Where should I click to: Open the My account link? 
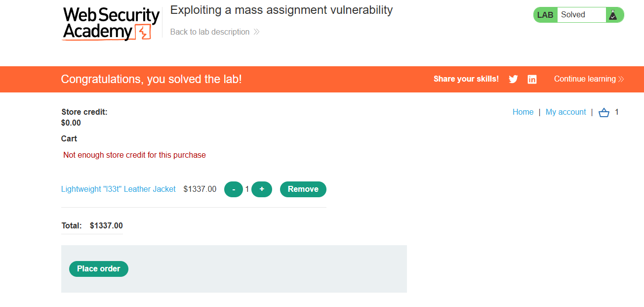coord(565,112)
